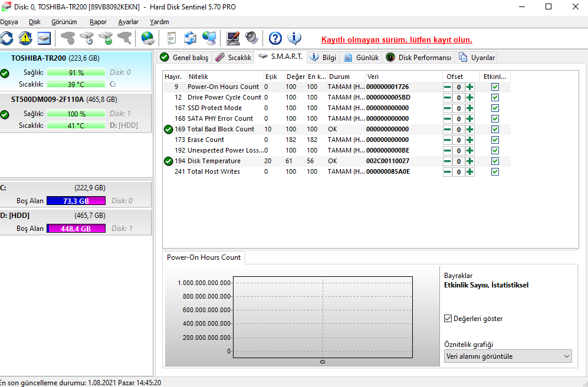Viewport: 588px width, 387px height.
Task: Click the plus offset button for Power-On Hours Count
Action: pos(470,87)
